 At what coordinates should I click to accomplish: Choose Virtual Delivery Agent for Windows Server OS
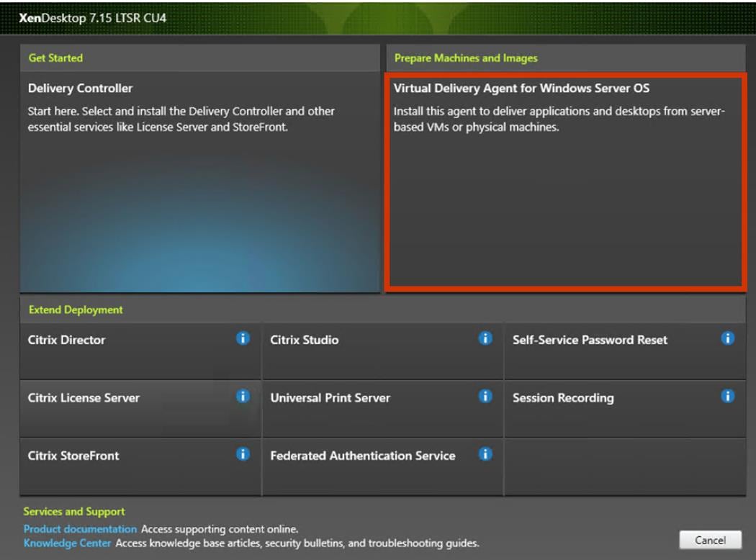point(565,182)
